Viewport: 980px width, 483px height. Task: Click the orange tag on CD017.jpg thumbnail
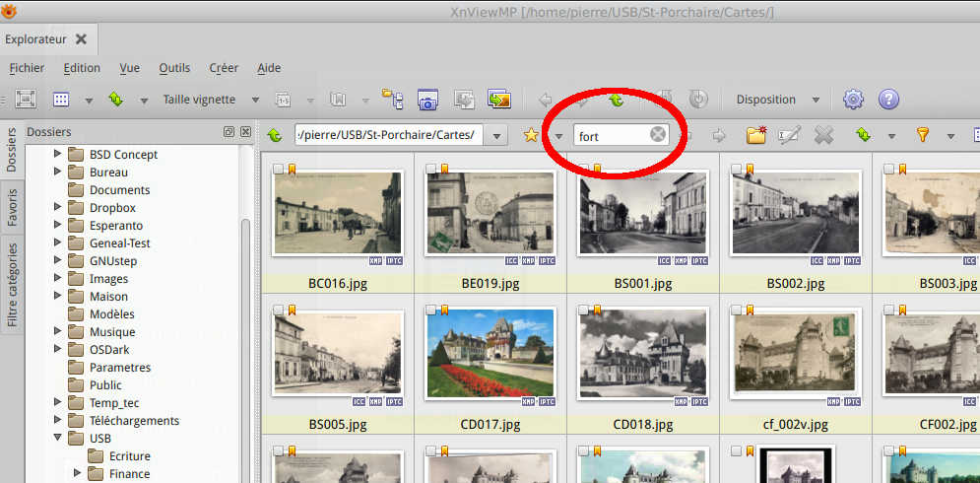point(444,310)
